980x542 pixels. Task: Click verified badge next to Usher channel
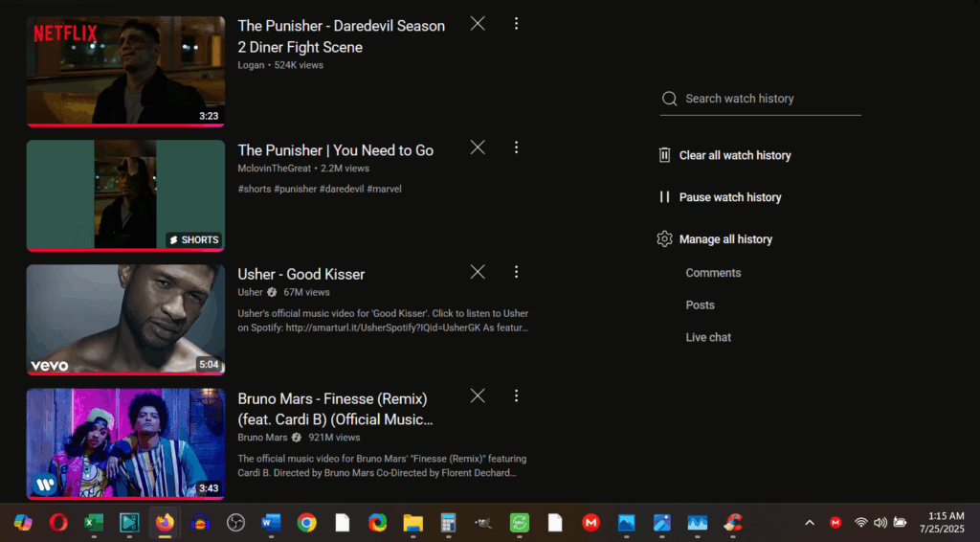[x=271, y=292]
